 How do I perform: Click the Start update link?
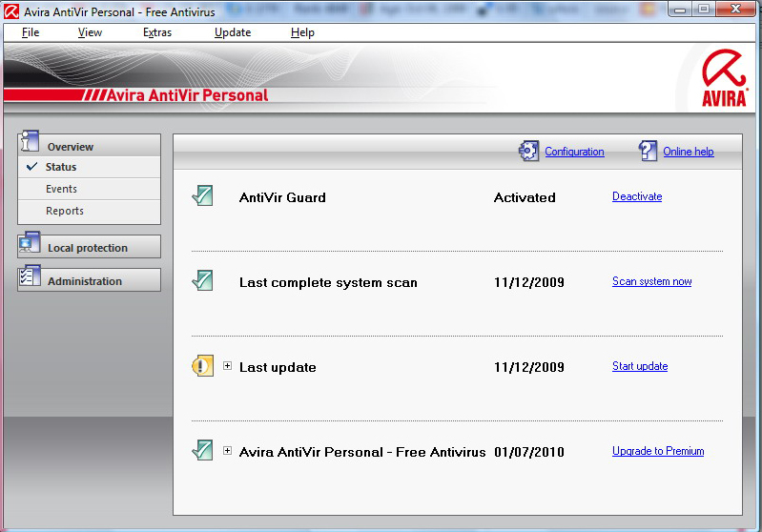coord(640,366)
